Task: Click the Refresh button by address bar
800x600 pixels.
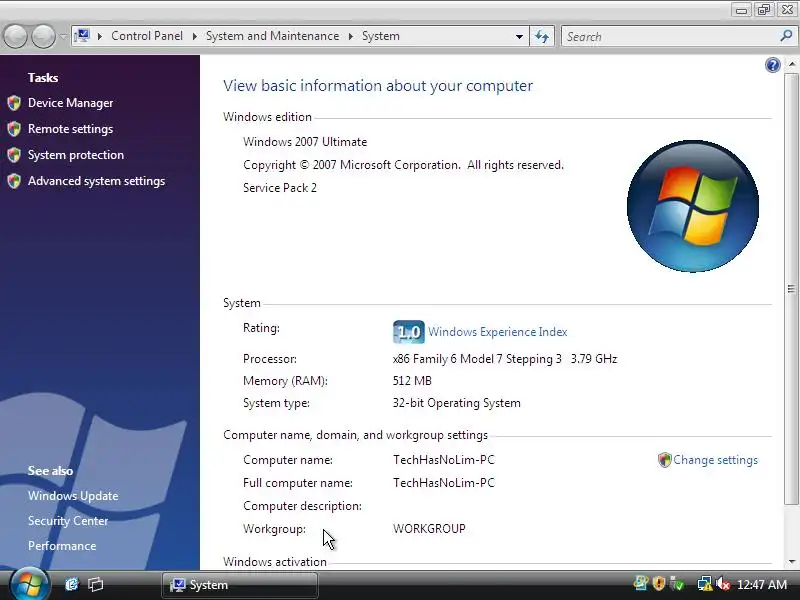Action: [542, 36]
